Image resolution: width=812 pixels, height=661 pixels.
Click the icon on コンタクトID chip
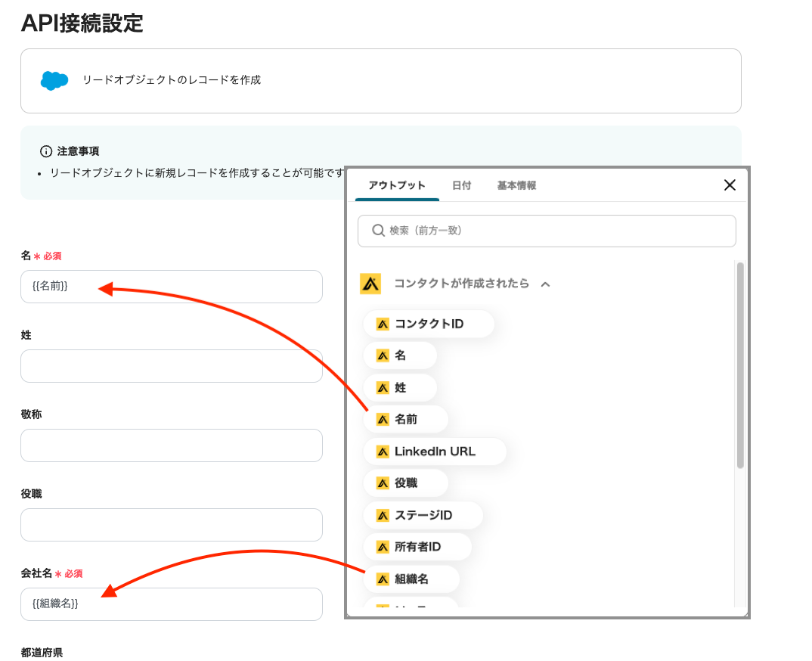383,324
